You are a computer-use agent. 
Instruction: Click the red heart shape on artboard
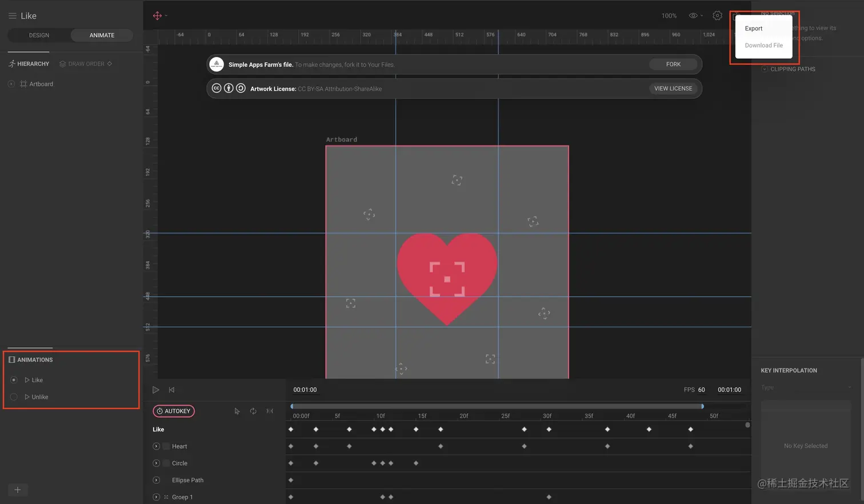tap(447, 279)
